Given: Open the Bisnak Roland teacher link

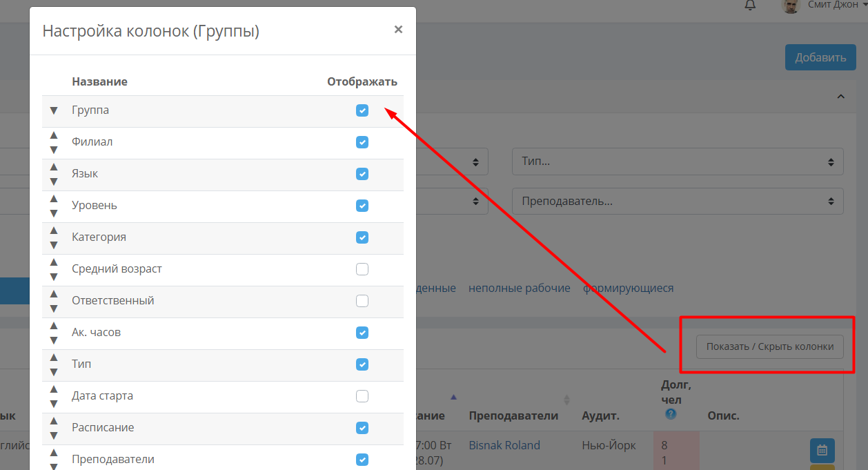Looking at the screenshot, I should [x=504, y=445].
